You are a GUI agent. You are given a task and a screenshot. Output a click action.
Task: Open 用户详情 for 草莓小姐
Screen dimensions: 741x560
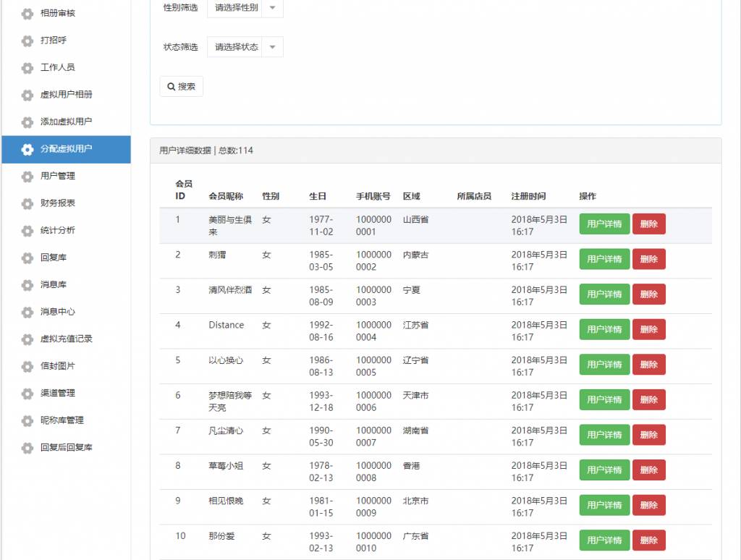coord(604,470)
